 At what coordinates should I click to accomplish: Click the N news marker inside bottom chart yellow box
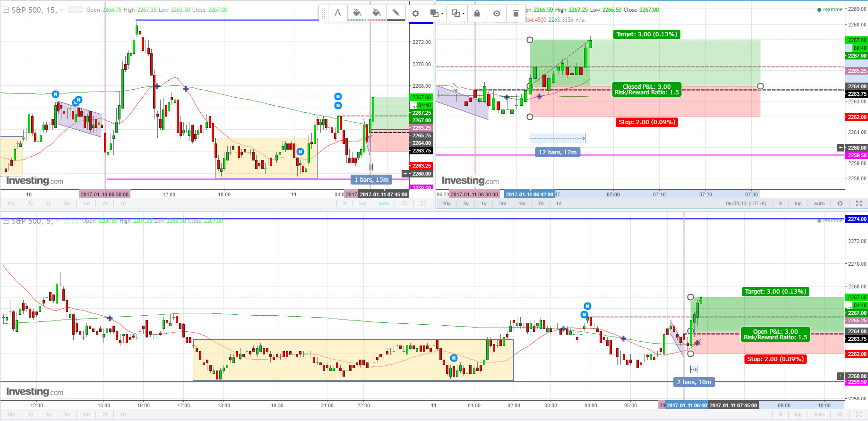454,358
